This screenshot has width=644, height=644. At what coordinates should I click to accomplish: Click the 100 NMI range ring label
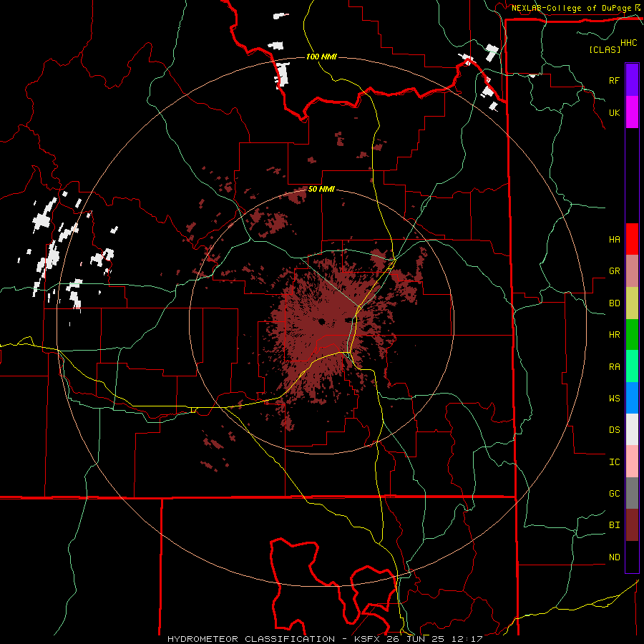pos(321,57)
